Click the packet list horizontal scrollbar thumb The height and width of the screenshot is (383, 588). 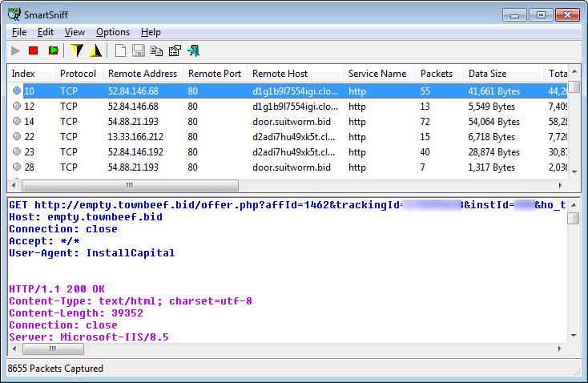pos(130,185)
